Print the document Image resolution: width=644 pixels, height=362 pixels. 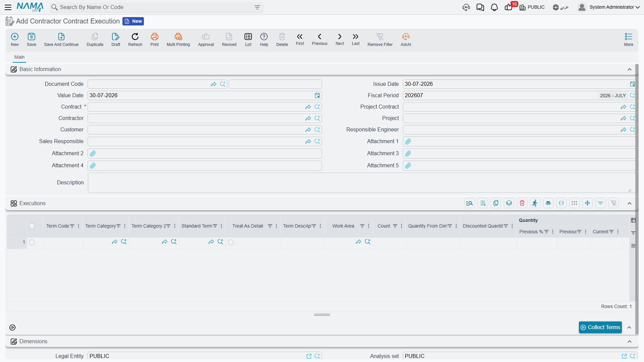(155, 40)
